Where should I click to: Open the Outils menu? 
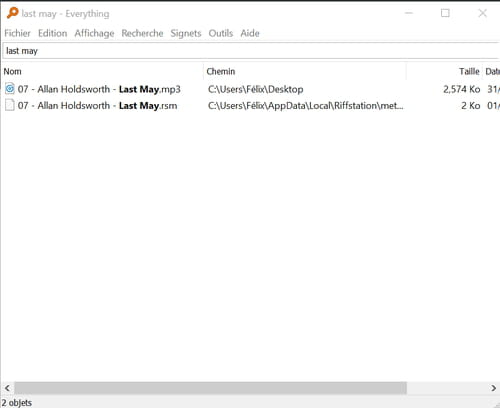point(221,33)
